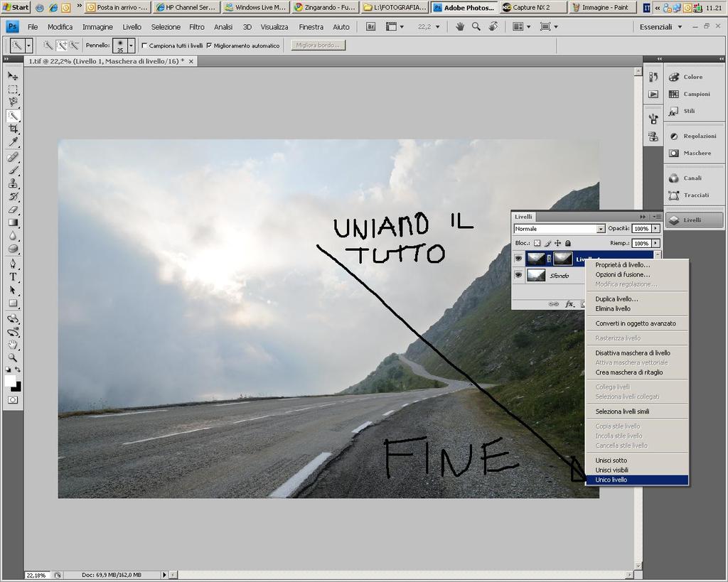Select the Crop tool
The image size is (728, 582).
tap(13, 129)
